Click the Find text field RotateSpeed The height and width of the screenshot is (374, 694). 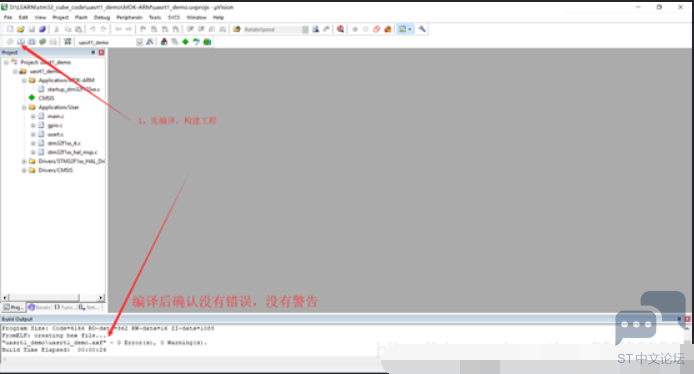pyautogui.click(x=273, y=29)
